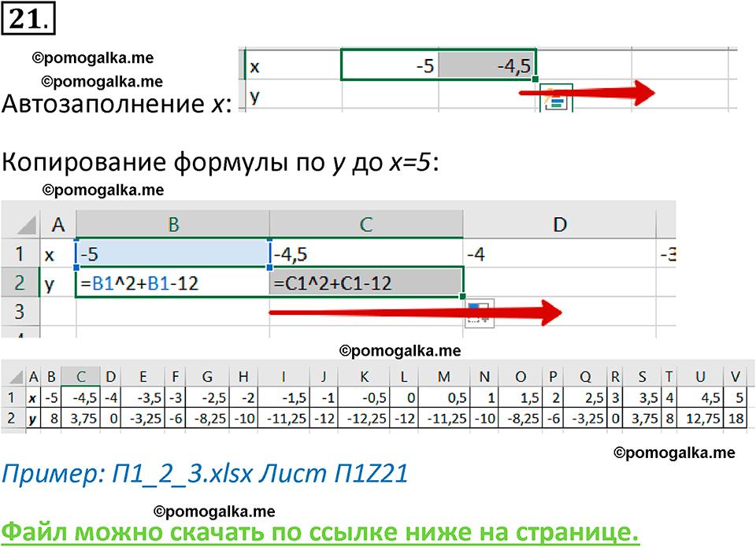756x547 pixels.
Task: Select column V header in the A–V table
Action: click(736, 376)
